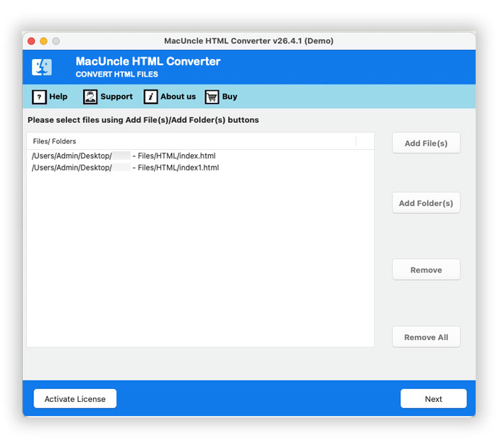The width and height of the screenshot is (497, 448).
Task: Open the Help menu label
Action: coord(58,97)
